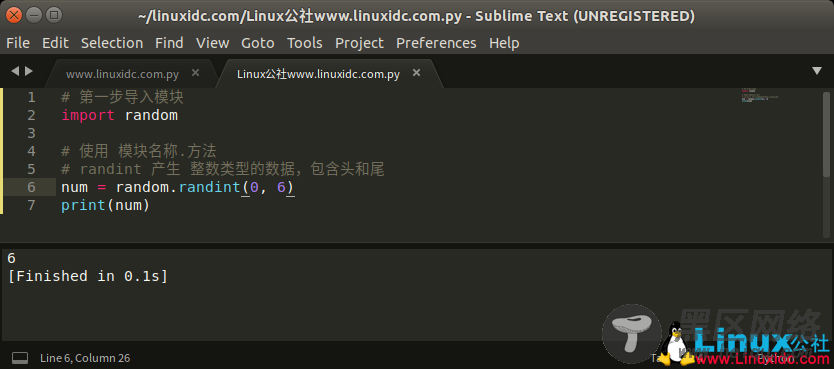Click the comment '# 使用 模块名称.方法'
This screenshot has width=834, height=369.
pyautogui.click(x=139, y=151)
